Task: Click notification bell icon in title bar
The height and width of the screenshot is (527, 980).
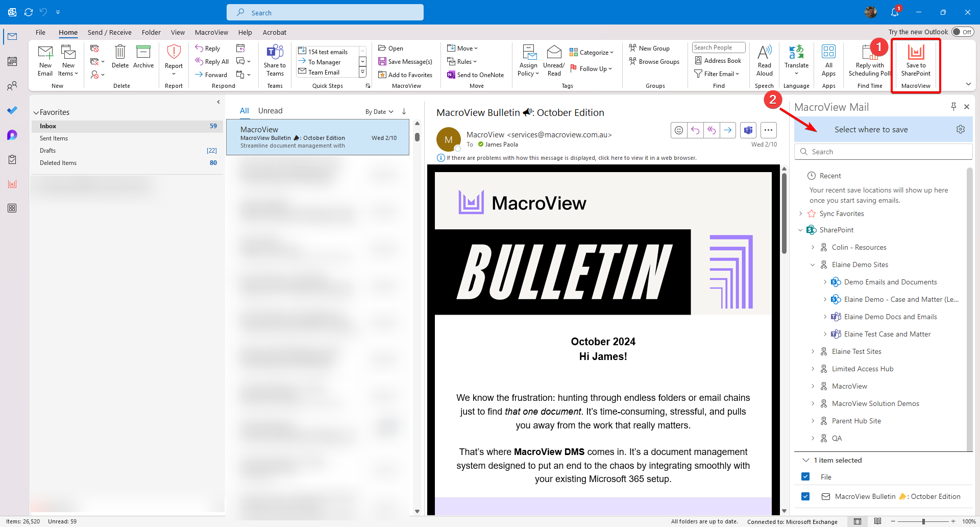Action: tap(895, 12)
